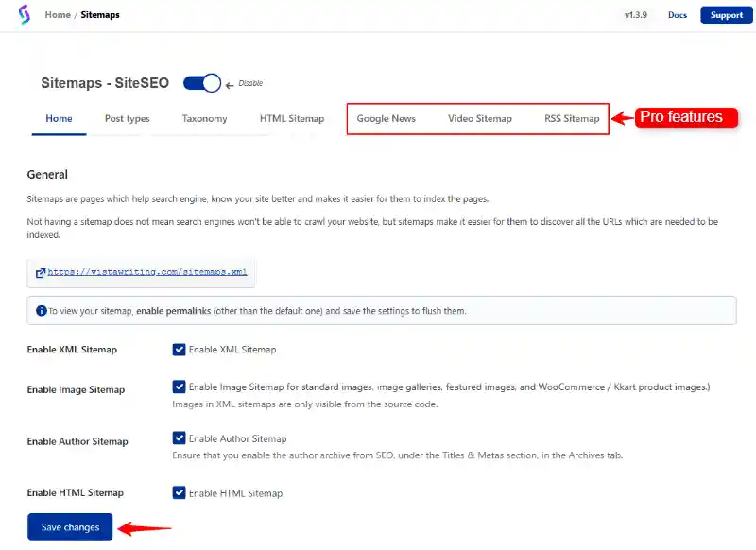Uncheck Enable XML Sitemap checkbox

pos(179,350)
